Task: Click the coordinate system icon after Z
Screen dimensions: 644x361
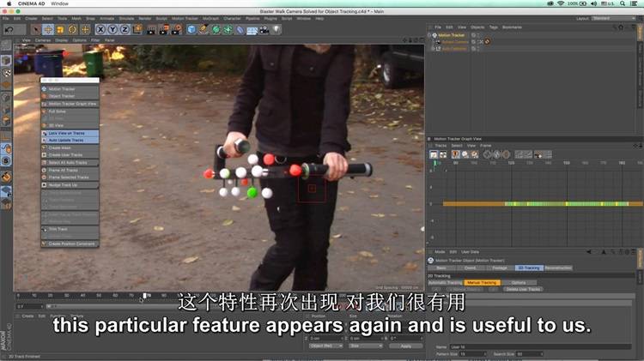Action: [x=137, y=29]
